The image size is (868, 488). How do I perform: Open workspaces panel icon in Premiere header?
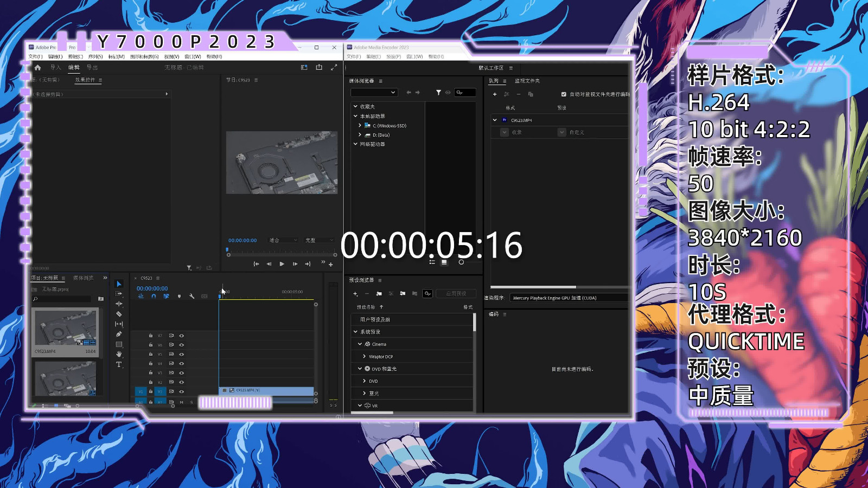(x=304, y=67)
